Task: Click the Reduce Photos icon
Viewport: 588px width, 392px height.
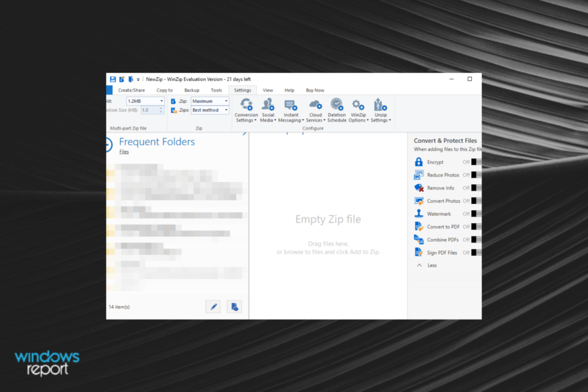Action: pyautogui.click(x=419, y=175)
